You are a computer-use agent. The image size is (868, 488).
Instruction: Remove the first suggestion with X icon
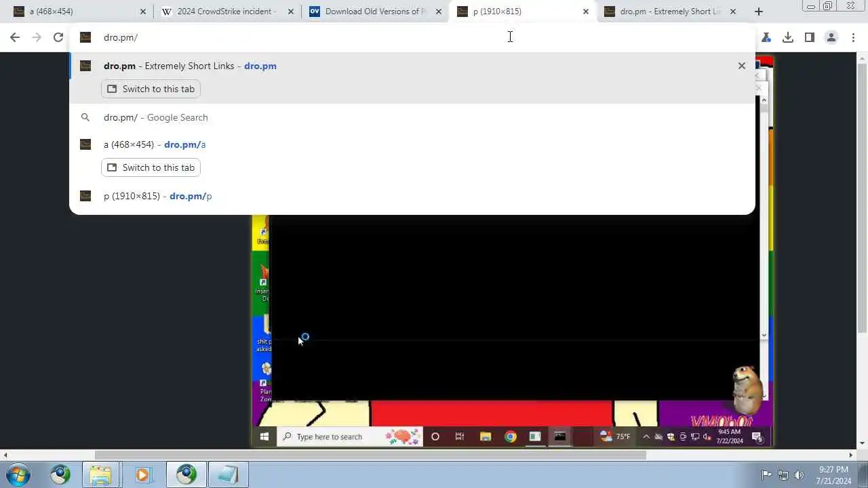click(x=742, y=66)
